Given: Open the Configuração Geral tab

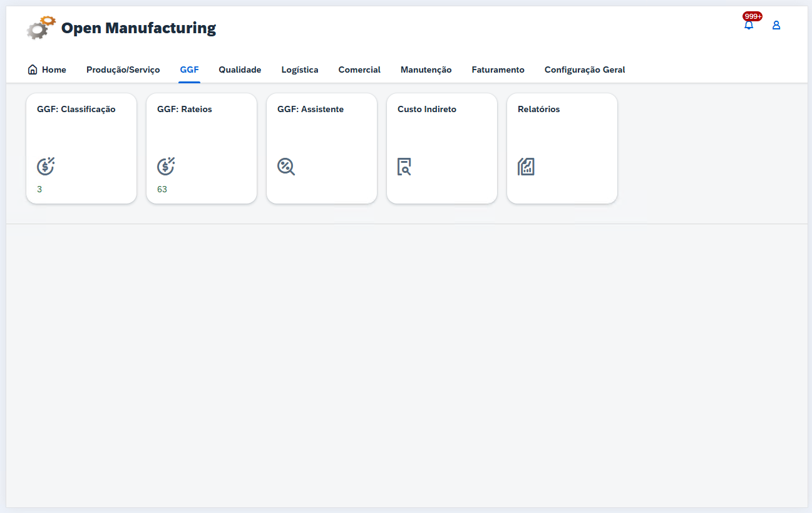Looking at the screenshot, I should click(585, 70).
